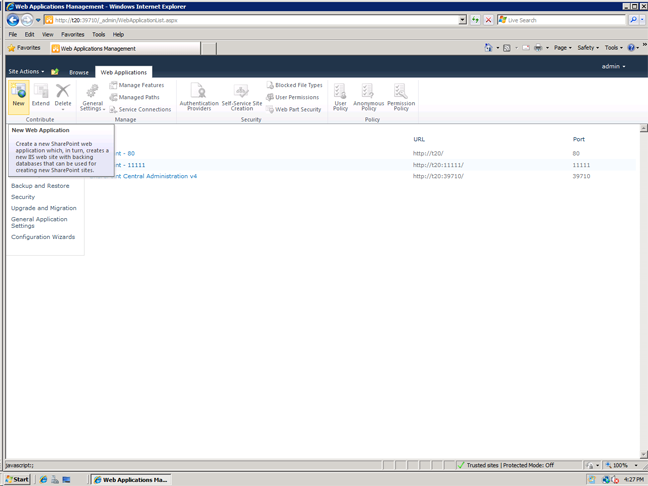Open Backup and Restore link
This screenshot has height=486, width=648.
tap(40, 186)
